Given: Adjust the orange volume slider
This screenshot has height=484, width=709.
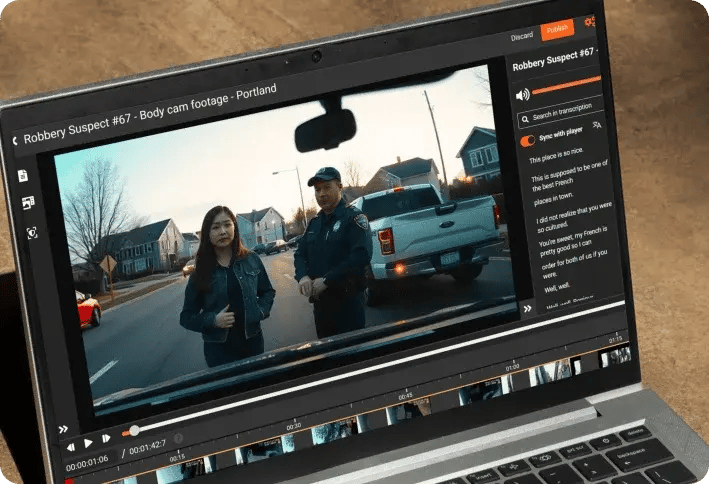Looking at the screenshot, I should [566, 84].
